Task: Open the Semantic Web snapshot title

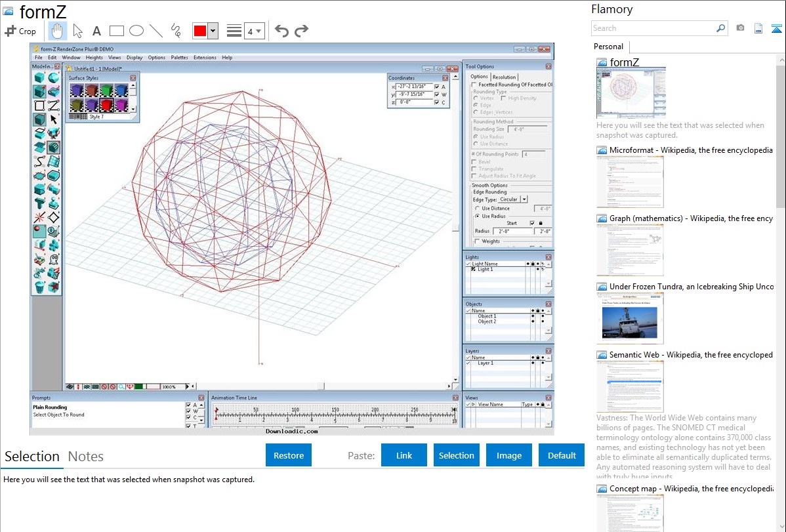Action: point(691,354)
